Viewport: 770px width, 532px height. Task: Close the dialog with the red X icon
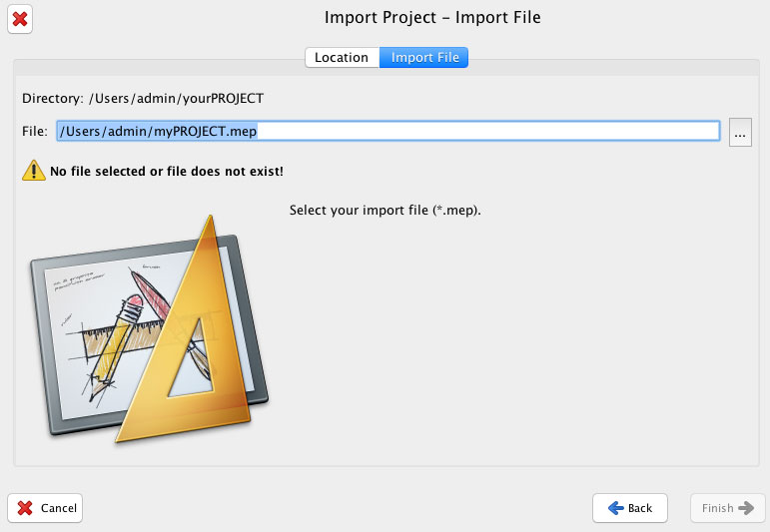click(20, 19)
